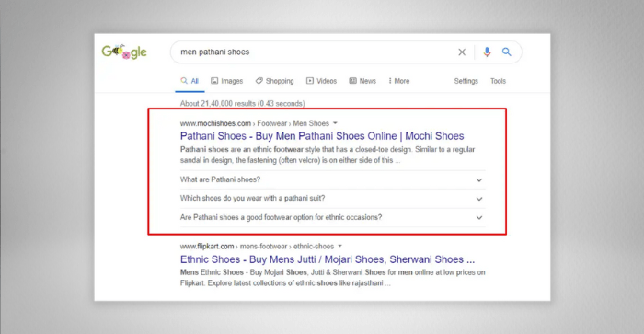Open 'Ethnic Shoes - Buy Mens Jutti / Mojari Shoes' link
The height and width of the screenshot is (334, 644).
[x=328, y=259]
